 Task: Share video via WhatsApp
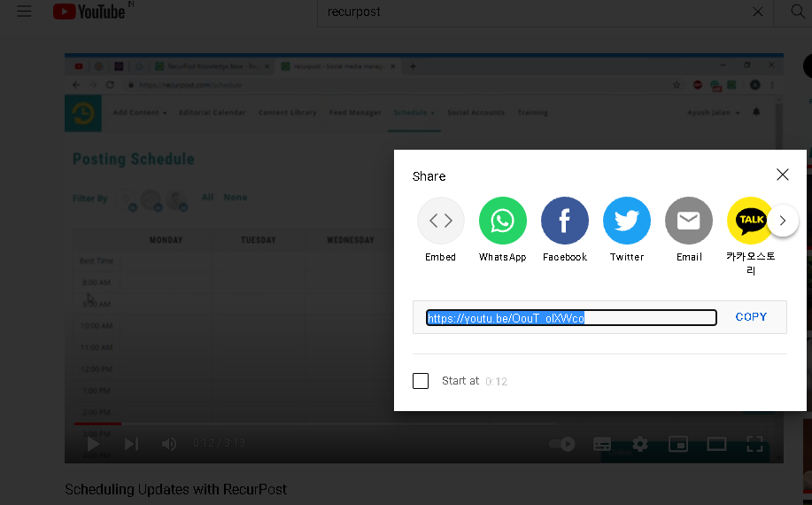point(502,230)
